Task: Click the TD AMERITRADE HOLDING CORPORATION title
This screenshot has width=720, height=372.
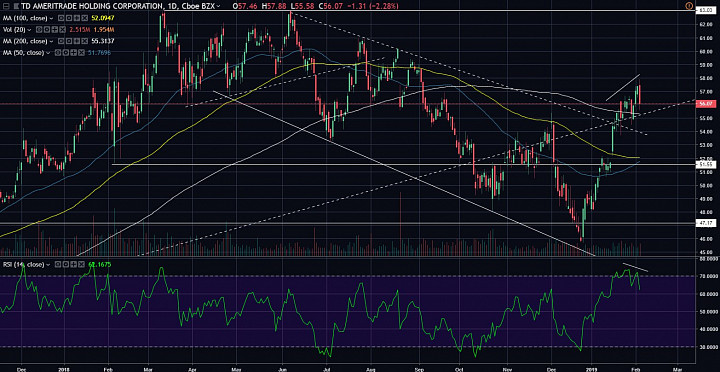Action: click(91, 6)
